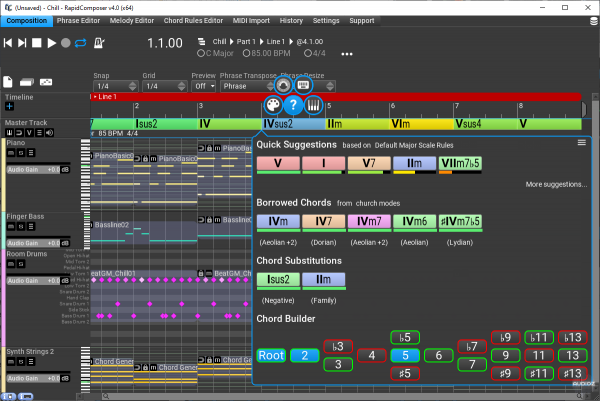Click the More suggestions link
Viewport: 600px width, 401px height.
(x=555, y=185)
